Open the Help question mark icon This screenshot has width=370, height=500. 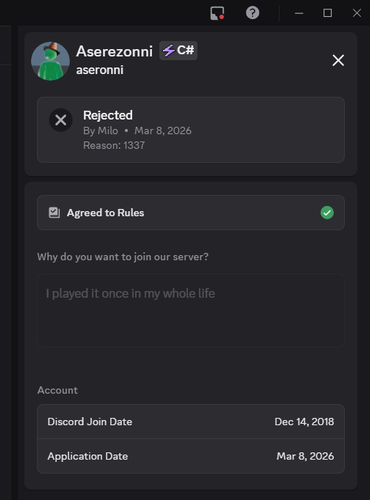coord(252,13)
